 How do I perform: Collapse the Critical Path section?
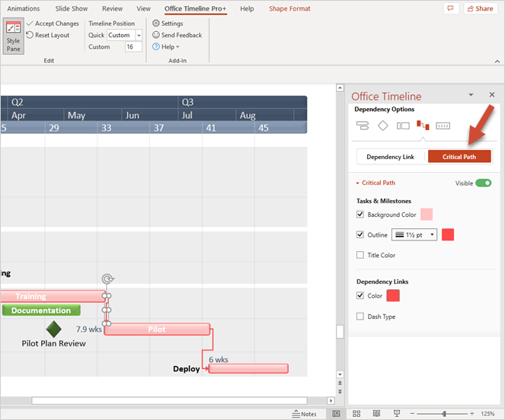click(x=358, y=183)
